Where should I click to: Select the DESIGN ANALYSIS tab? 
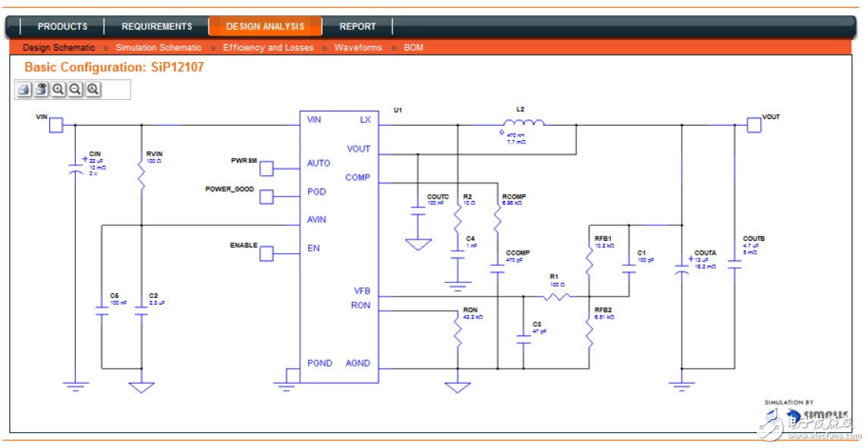265,27
